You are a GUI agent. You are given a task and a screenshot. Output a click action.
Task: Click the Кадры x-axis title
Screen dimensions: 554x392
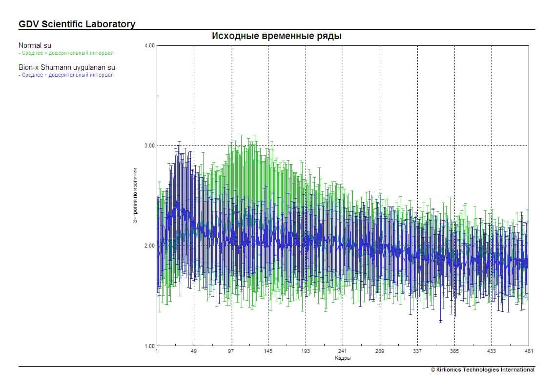click(342, 358)
